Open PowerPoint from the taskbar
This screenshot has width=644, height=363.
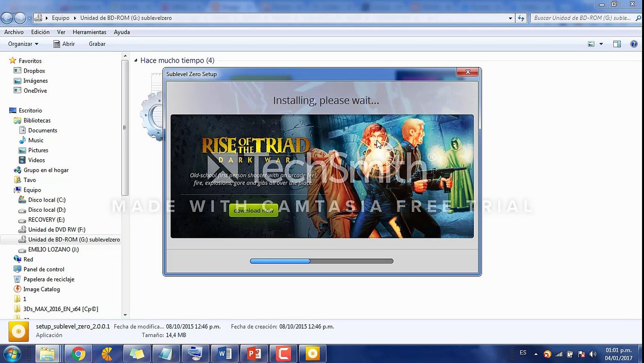tap(254, 354)
